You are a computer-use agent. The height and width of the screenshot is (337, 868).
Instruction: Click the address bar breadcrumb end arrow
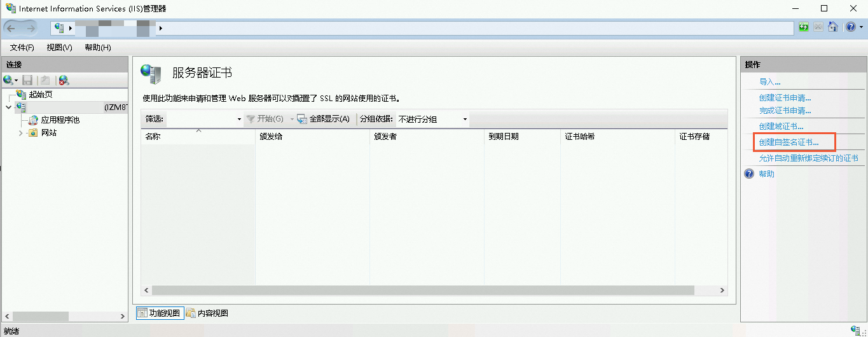[x=161, y=28]
